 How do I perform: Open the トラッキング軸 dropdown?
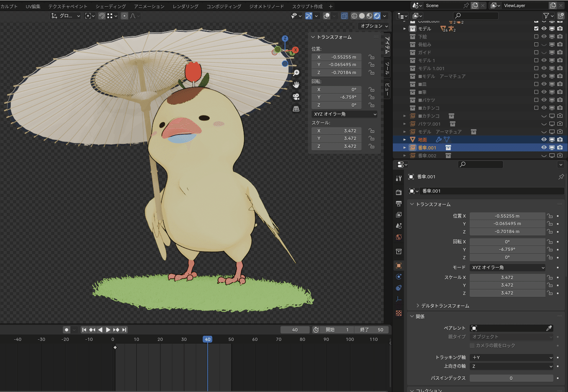(511, 357)
